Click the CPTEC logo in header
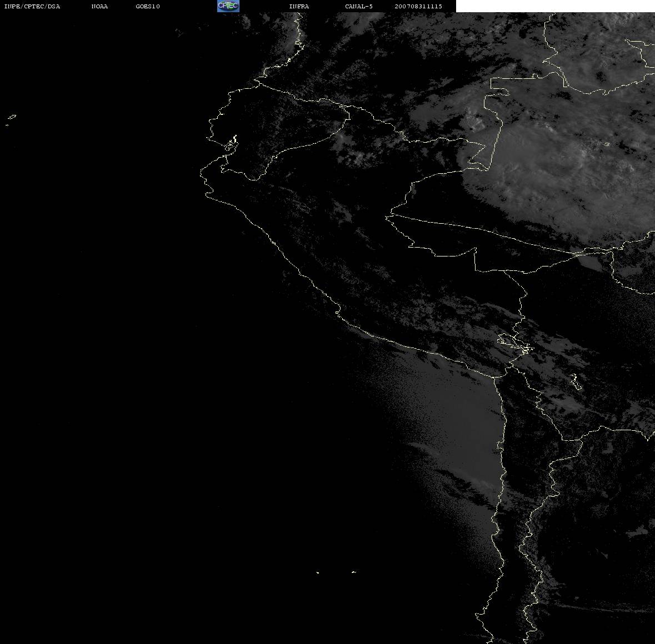 coord(228,6)
